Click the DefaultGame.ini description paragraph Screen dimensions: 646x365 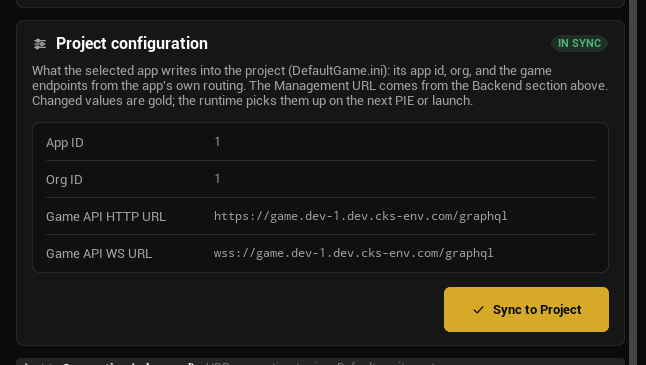pos(320,86)
